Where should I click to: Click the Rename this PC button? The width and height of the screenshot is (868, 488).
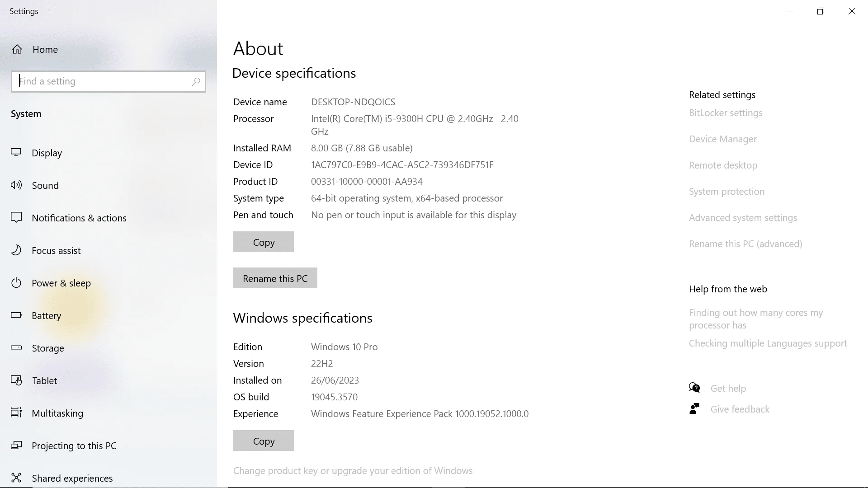click(275, 278)
